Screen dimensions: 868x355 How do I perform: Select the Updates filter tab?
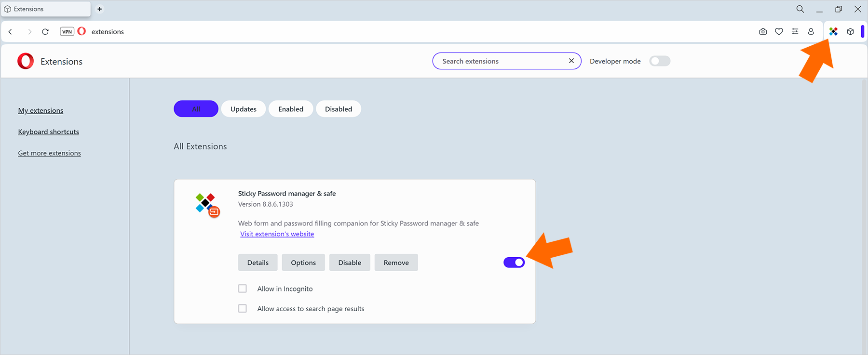click(x=244, y=109)
